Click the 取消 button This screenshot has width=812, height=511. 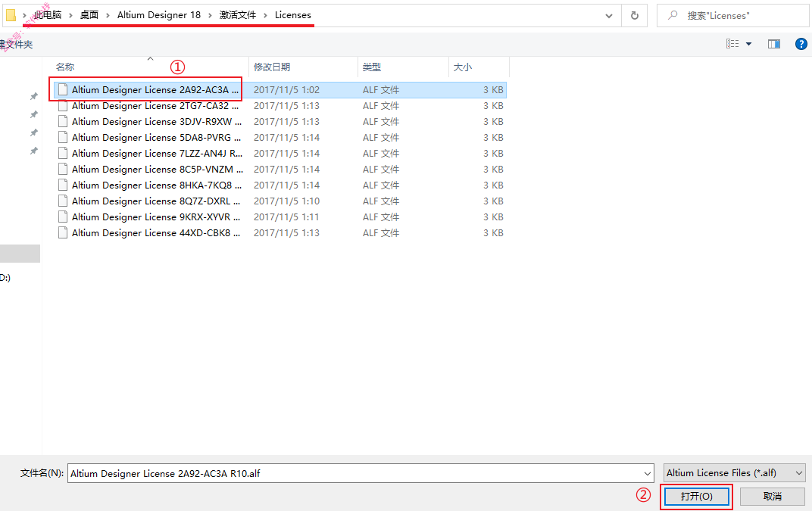pos(772,497)
